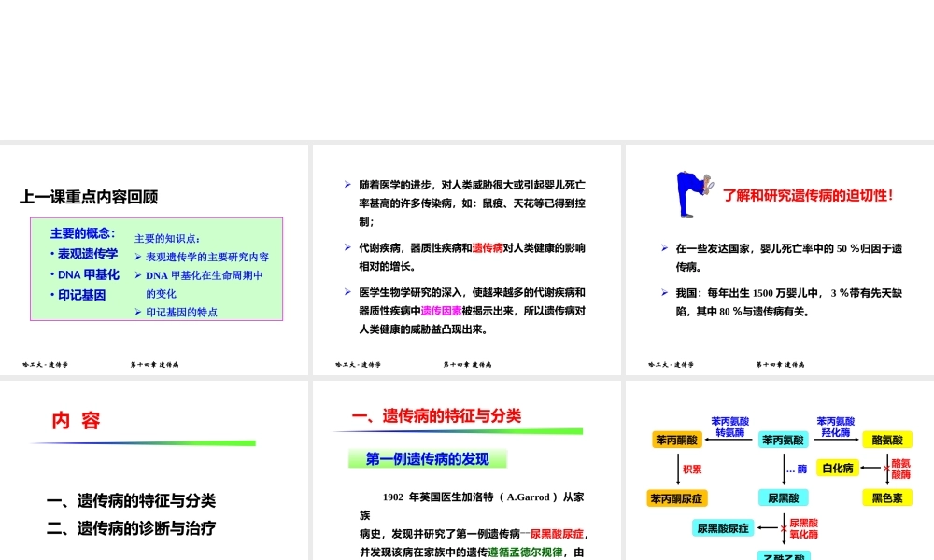Open the 内容 outline slide
934x560 pixels.
154,471
